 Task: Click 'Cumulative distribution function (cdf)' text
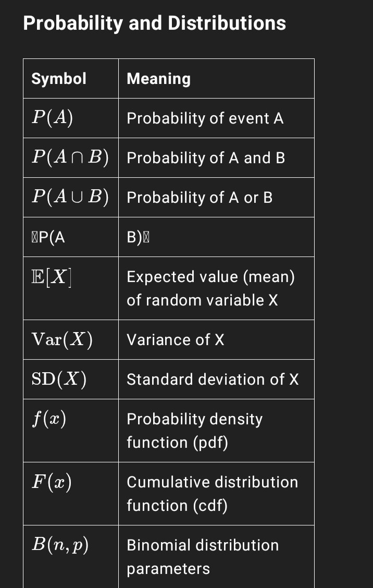pyautogui.click(x=213, y=494)
